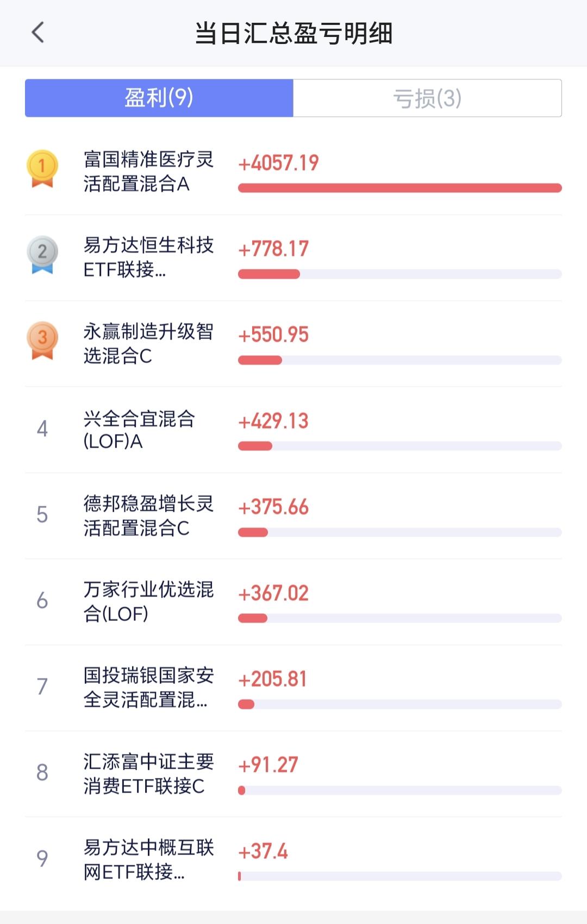Viewport: 587px width, 924px height.
Task: Switch to the 亏损(3) tab
Action: tap(427, 98)
